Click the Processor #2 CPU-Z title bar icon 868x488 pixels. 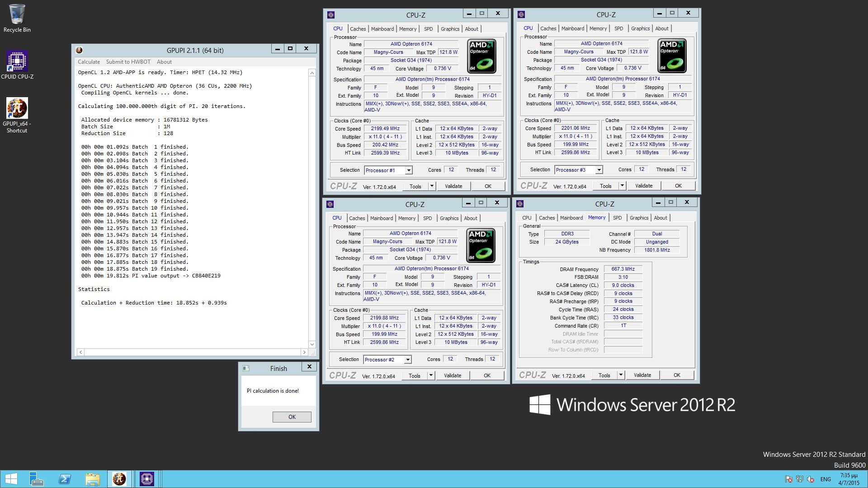(x=330, y=204)
